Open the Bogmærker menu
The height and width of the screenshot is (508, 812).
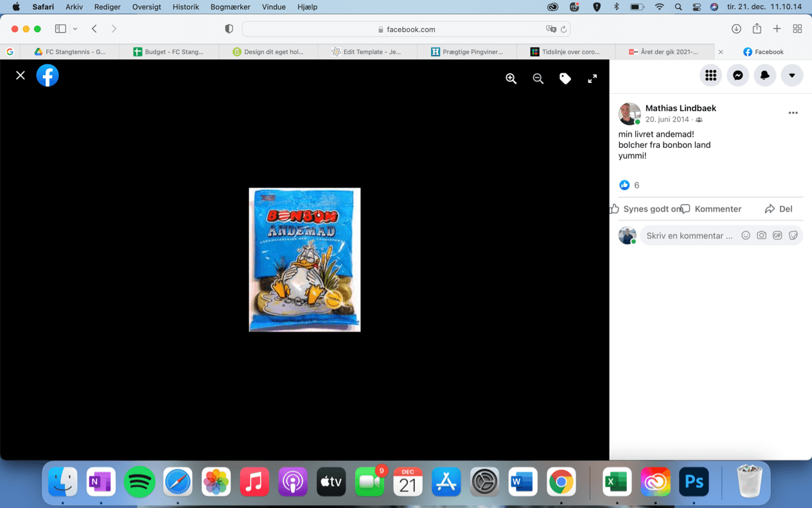[230, 7]
